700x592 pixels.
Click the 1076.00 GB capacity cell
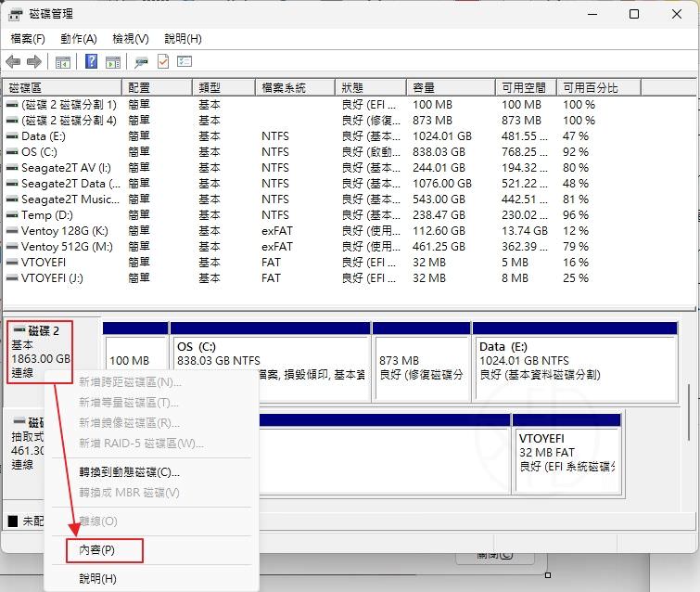[442, 184]
